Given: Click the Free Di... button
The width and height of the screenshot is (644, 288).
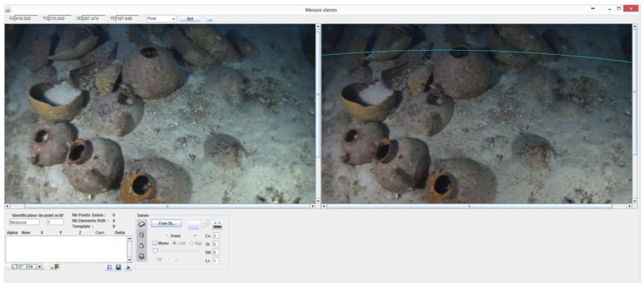Looking at the screenshot, I should point(166,223).
